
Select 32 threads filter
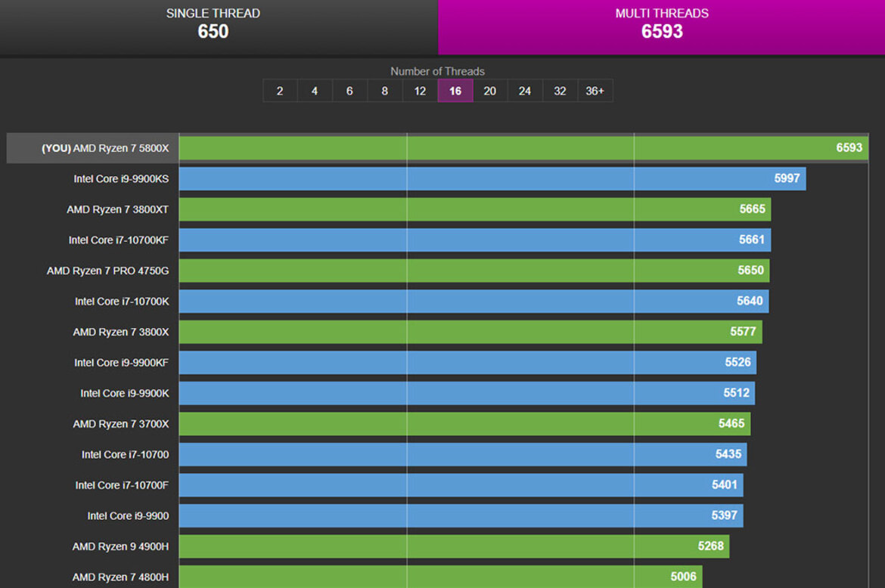point(560,91)
